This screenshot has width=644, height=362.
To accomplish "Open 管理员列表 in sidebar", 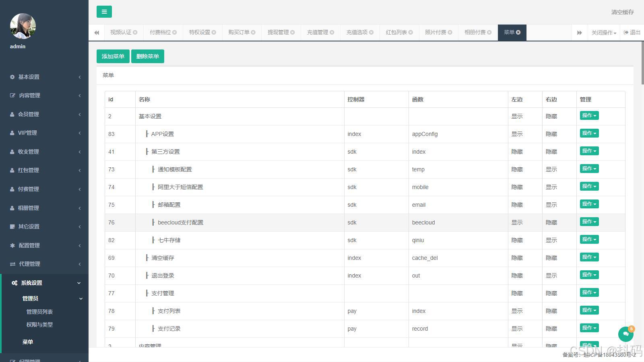I will (39, 312).
